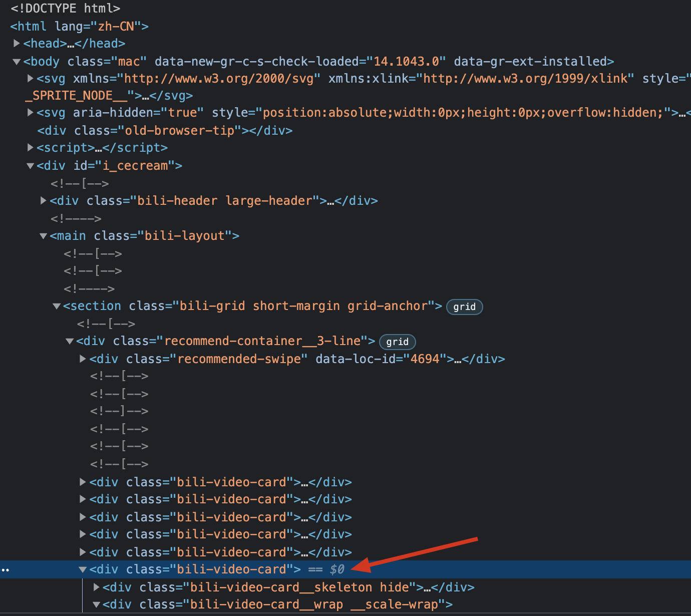Click the == $0 marker text
691x616 pixels.
326,569
